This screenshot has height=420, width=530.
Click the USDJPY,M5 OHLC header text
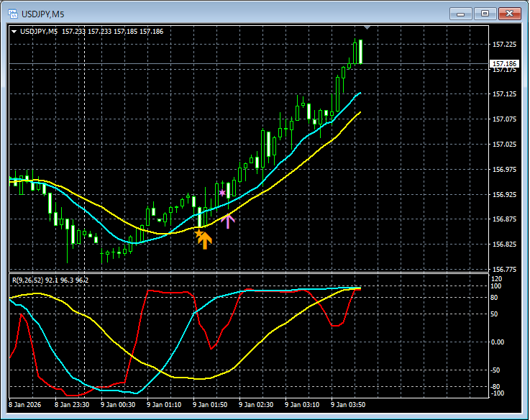click(91, 32)
